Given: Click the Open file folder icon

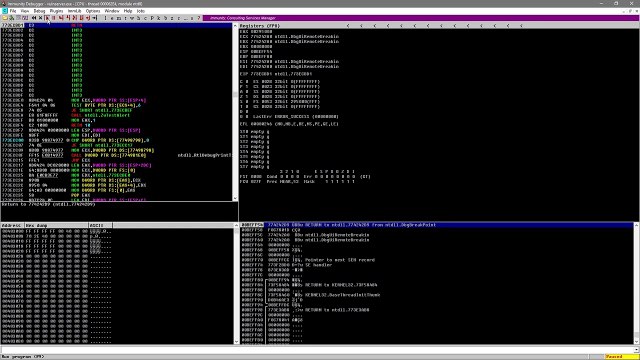Looking at the screenshot, I should 5,18.
